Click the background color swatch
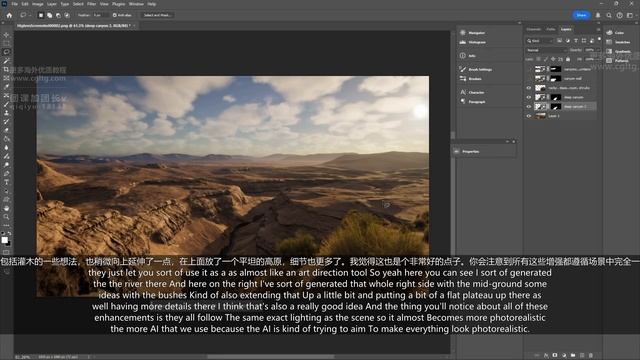 (x=8, y=243)
